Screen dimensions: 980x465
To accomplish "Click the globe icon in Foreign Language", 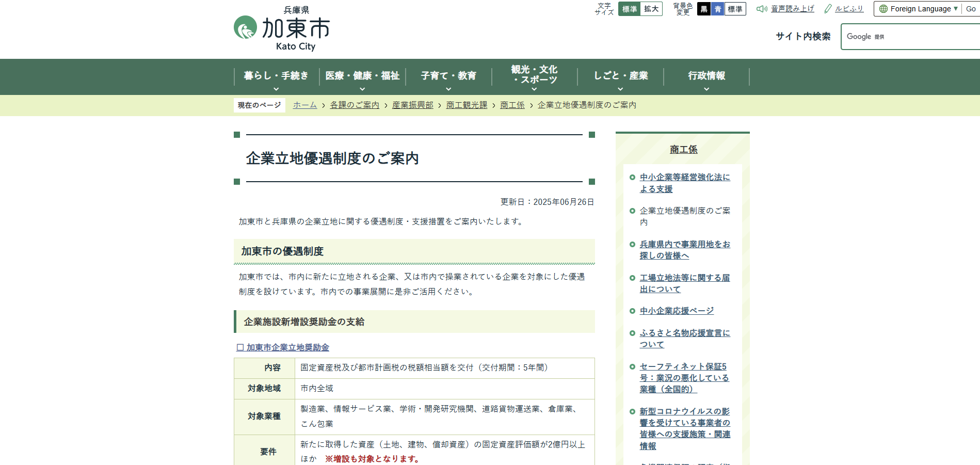I will pos(883,9).
